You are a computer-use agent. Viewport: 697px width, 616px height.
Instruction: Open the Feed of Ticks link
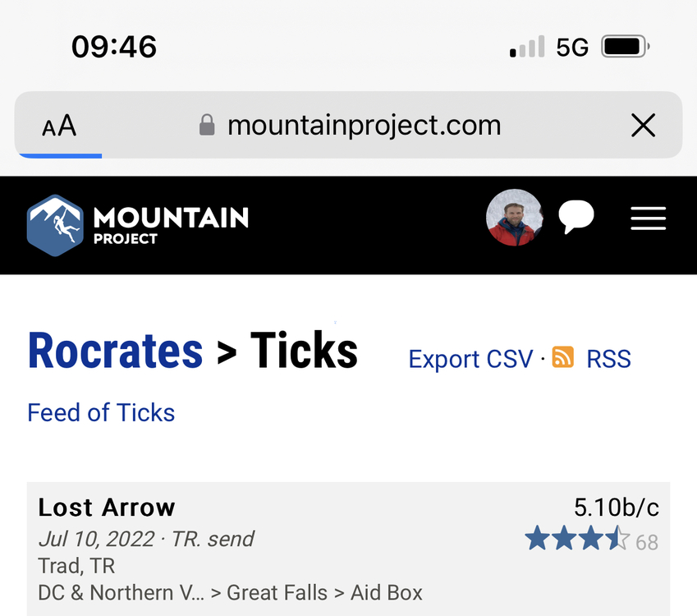[101, 412]
